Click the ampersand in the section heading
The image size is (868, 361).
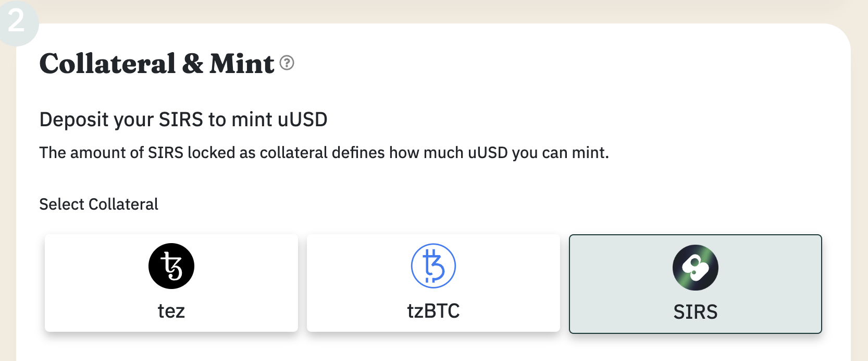click(x=193, y=64)
